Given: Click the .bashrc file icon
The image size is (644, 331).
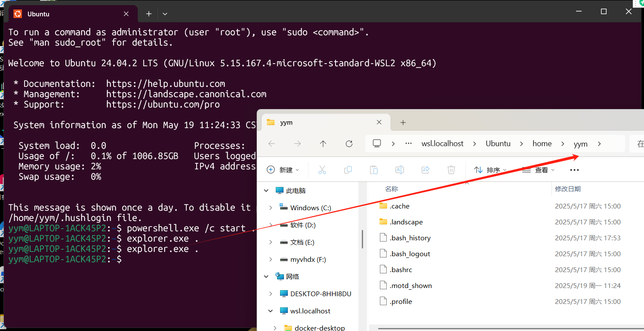Looking at the screenshot, I should [x=383, y=270].
